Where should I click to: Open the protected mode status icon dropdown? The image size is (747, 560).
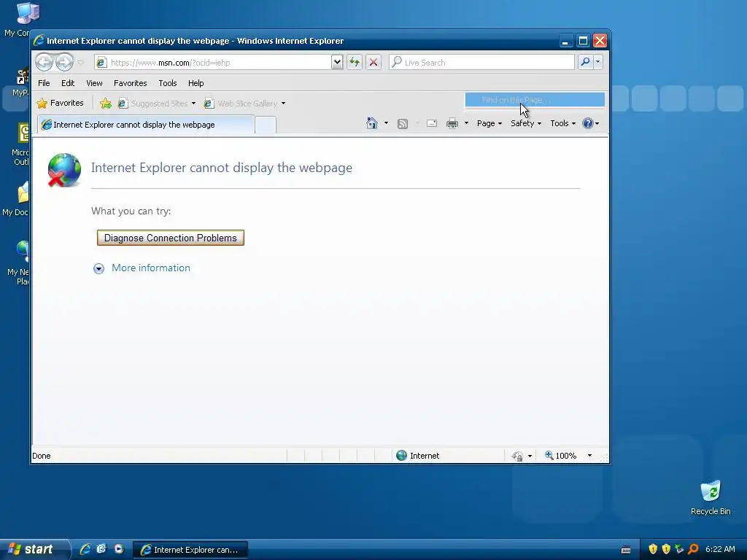coord(522,456)
